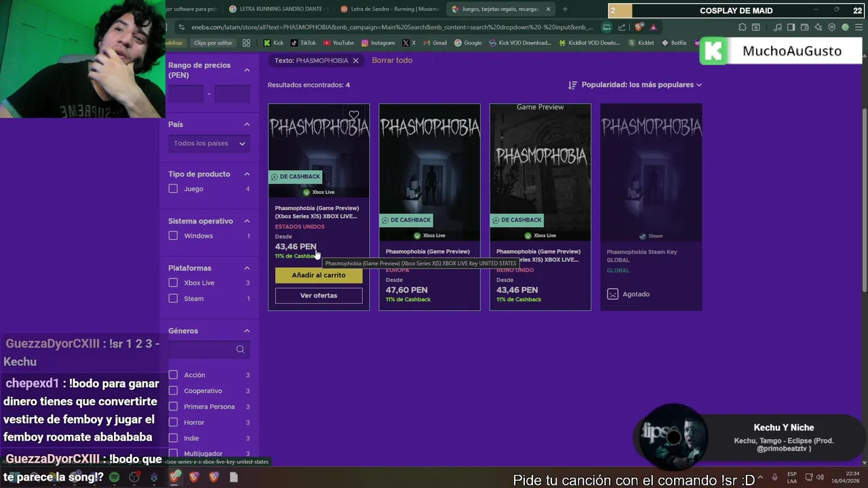Screen dimensions: 868x488
Task: Switch to Letra de Sandro - Running Musixmatch tab
Action: pos(389,9)
